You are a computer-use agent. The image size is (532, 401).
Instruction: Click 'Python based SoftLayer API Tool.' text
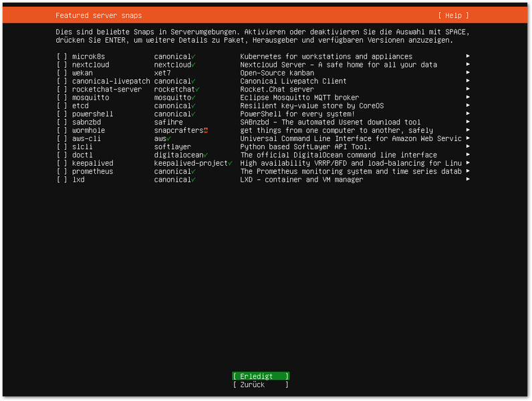point(305,146)
